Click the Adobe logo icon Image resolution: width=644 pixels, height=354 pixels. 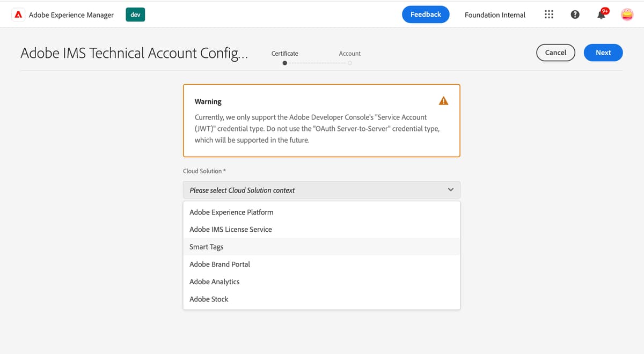(x=19, y=15)
